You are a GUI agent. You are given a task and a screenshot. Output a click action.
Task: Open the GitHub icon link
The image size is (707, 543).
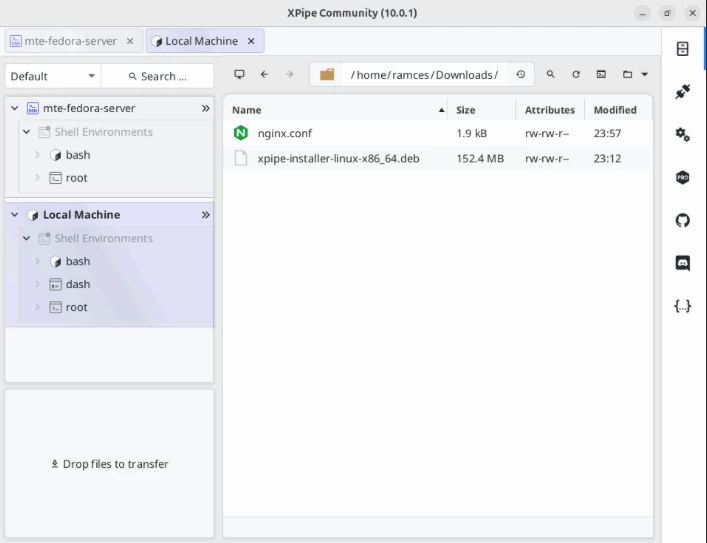pos(683,221)
